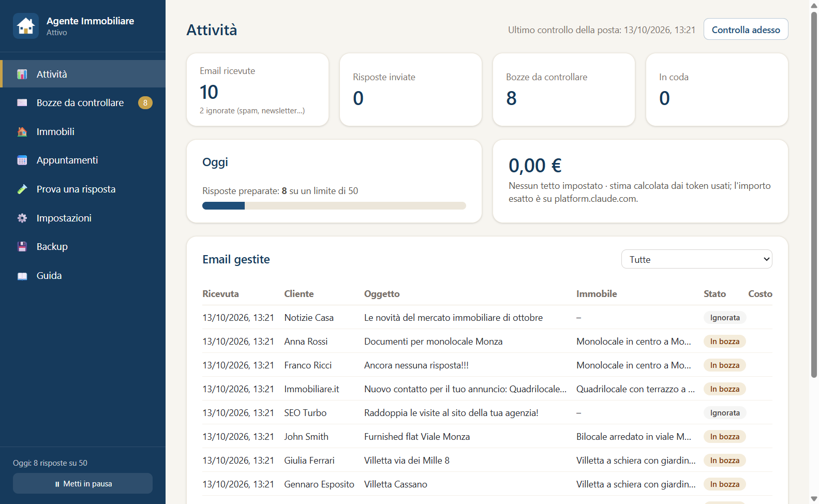Image resolution: width=819 pixels, height=504 pixels.
Task: Click the Controlla adesso button
Action: (746, 29)
